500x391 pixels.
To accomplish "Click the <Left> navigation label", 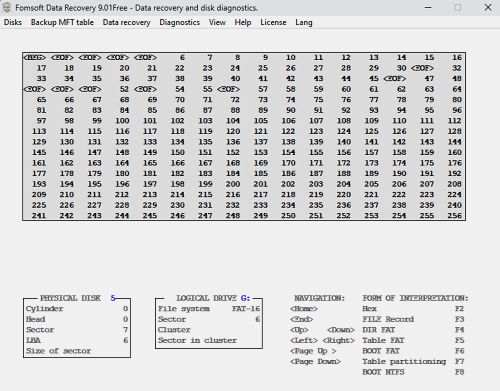I will click(x=304, y=340).
